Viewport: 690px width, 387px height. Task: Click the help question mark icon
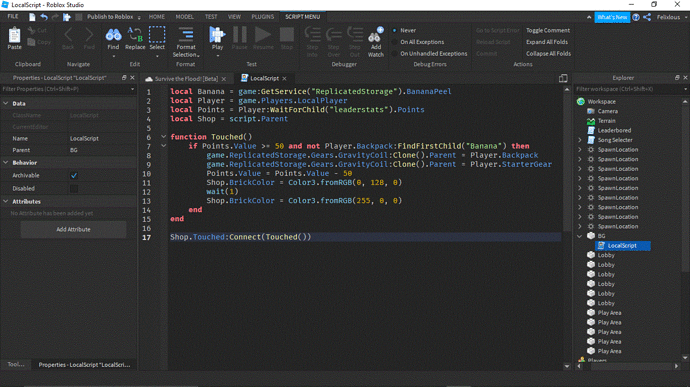[x=636, y=17]
